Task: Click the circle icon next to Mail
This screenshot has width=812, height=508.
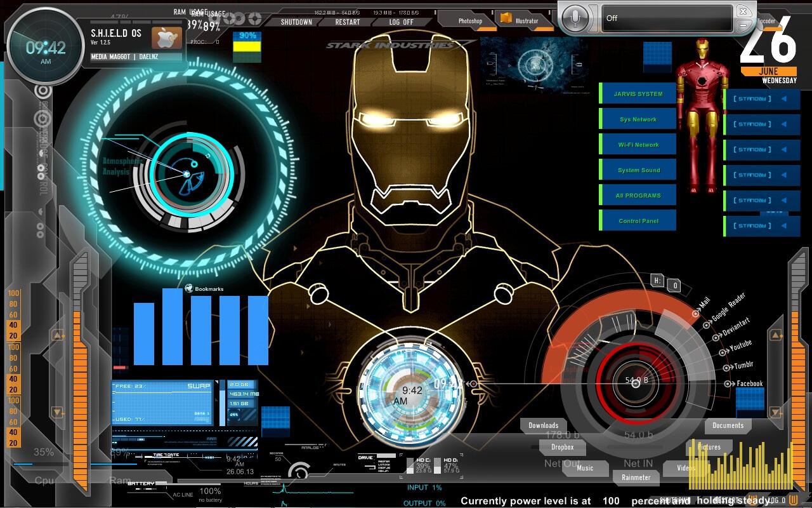Action: tap(695, 314)
